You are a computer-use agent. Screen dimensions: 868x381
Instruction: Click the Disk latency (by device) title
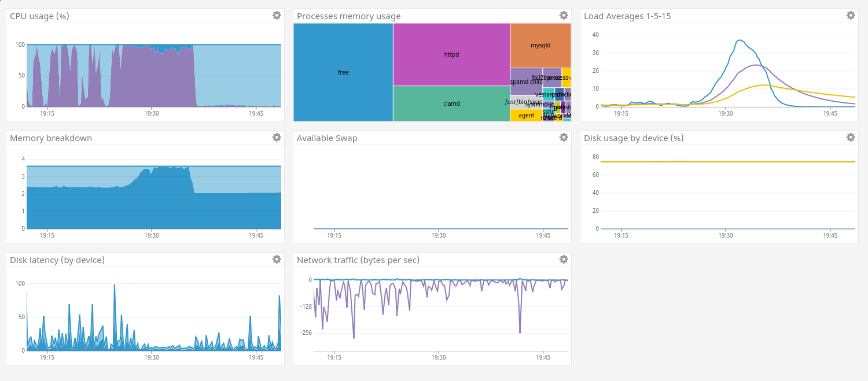tap(57, 260)
